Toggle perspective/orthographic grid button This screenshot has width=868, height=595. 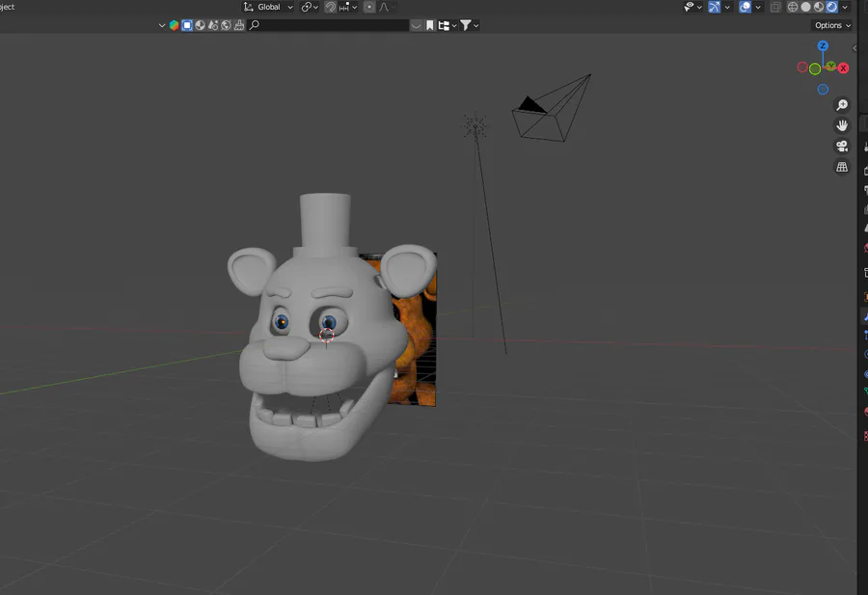click(x=842, y=167)
